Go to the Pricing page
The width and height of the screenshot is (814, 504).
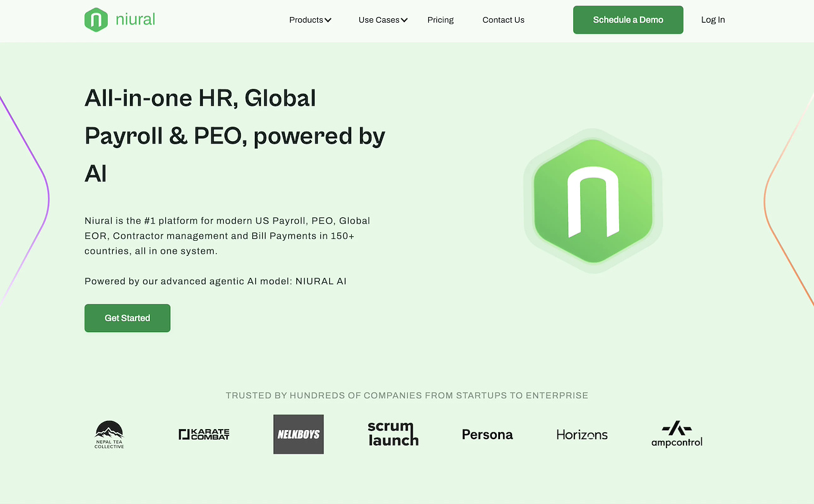440,20
